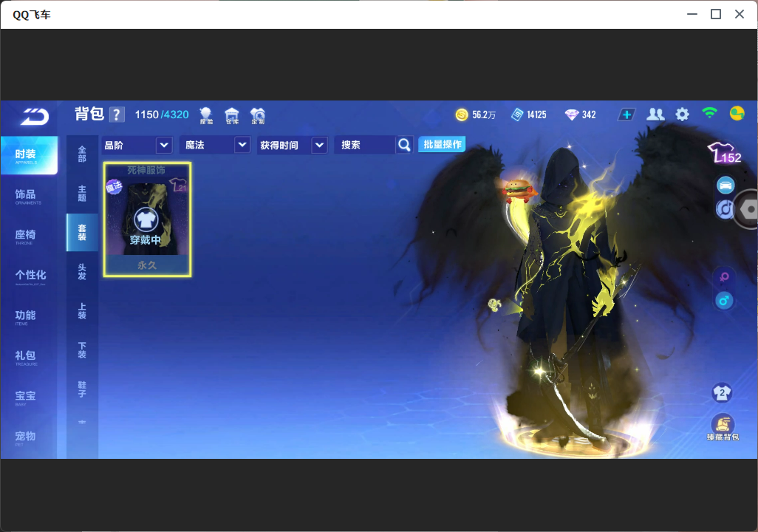Click the 魔法 magic badge on outfit card
This screenshot has height=532, width=758.
coord(114,186)
